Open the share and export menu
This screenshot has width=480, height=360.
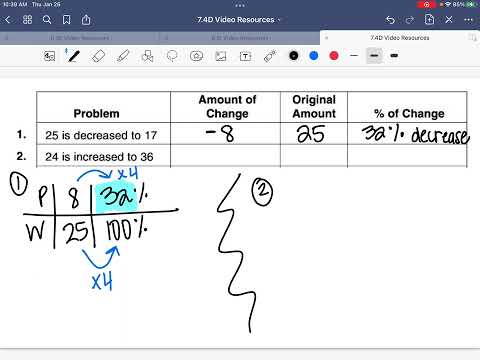[x=86, y=20]
